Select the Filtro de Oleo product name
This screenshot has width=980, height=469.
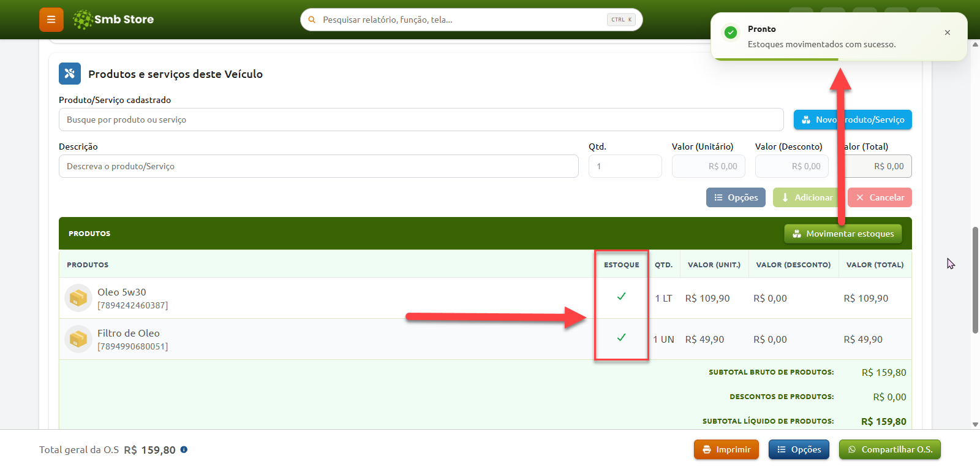click(129, 333)
